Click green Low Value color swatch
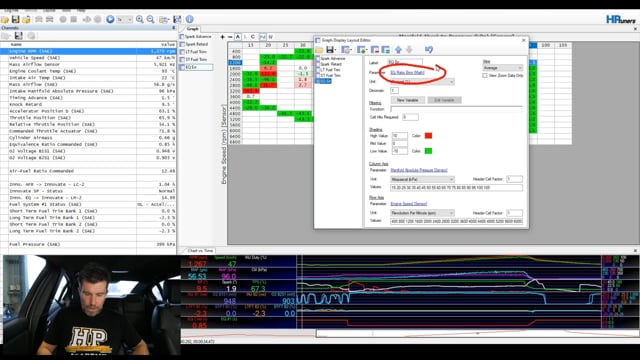This screenshot has width=640, height=360. (428, 151)
